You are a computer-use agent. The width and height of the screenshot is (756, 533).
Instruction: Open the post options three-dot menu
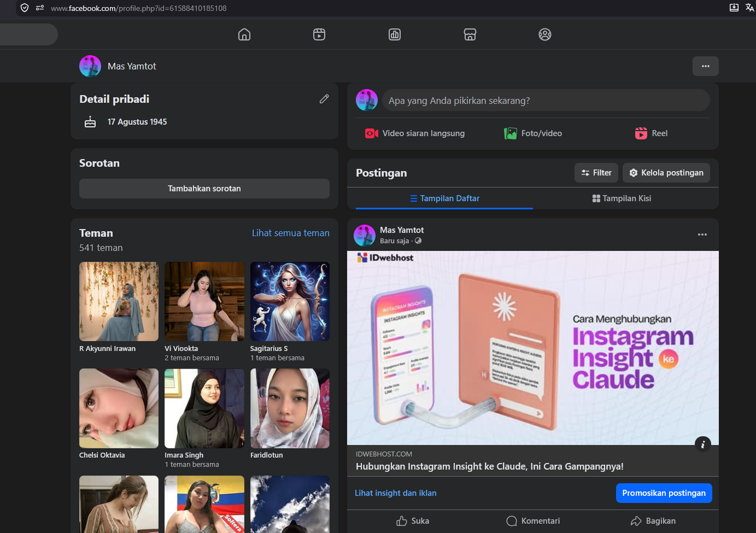702,235
